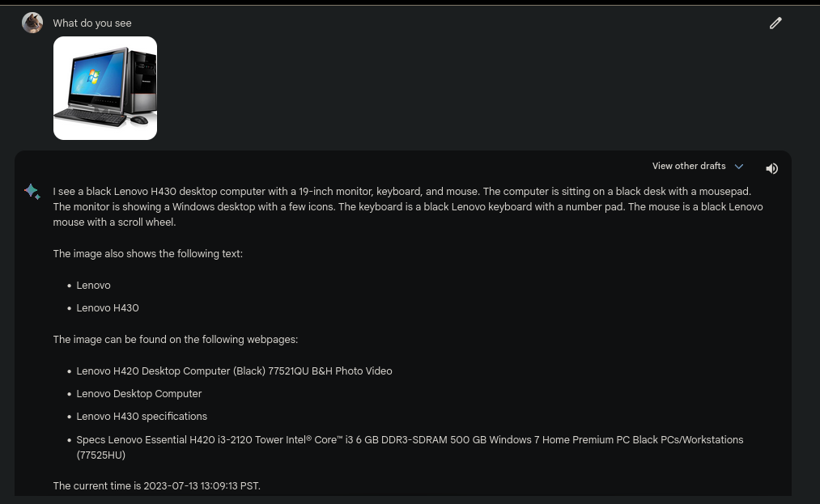Click the 'mouse with a scroll wheel' line

pos(114,222)
